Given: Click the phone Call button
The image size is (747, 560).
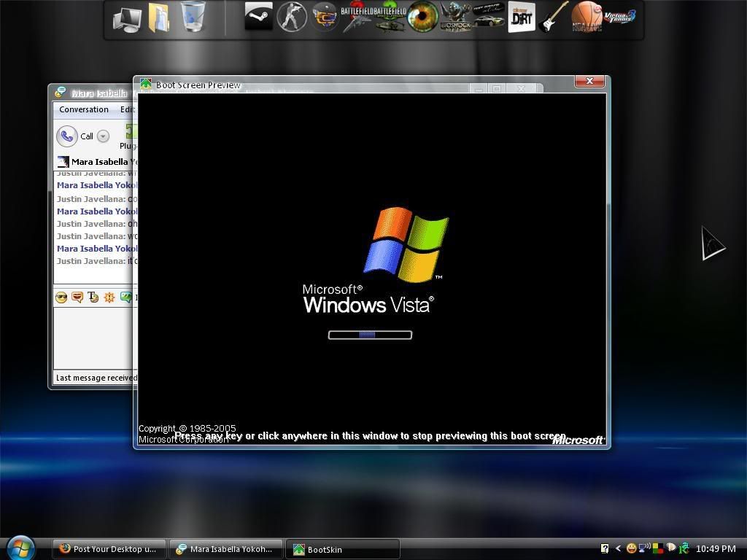Looking at the screenshot, I should [x=67, y=136].
